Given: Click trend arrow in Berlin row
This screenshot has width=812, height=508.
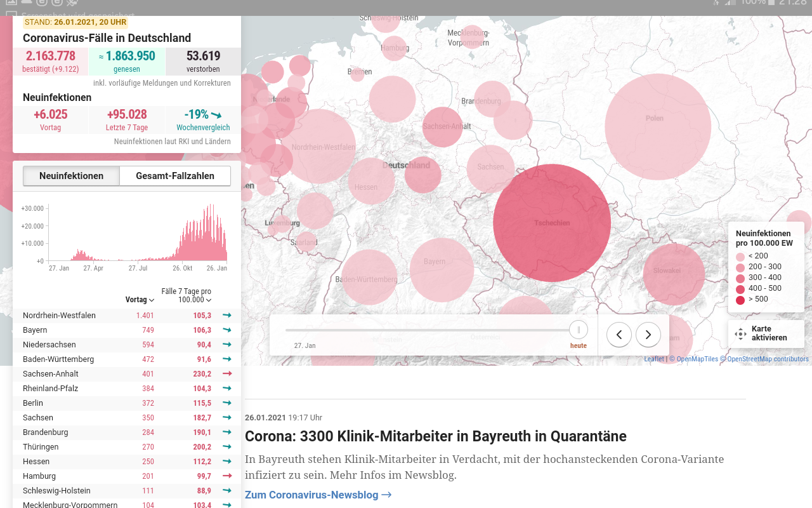Looking at the screenshot, I should [x=227, y=403].
